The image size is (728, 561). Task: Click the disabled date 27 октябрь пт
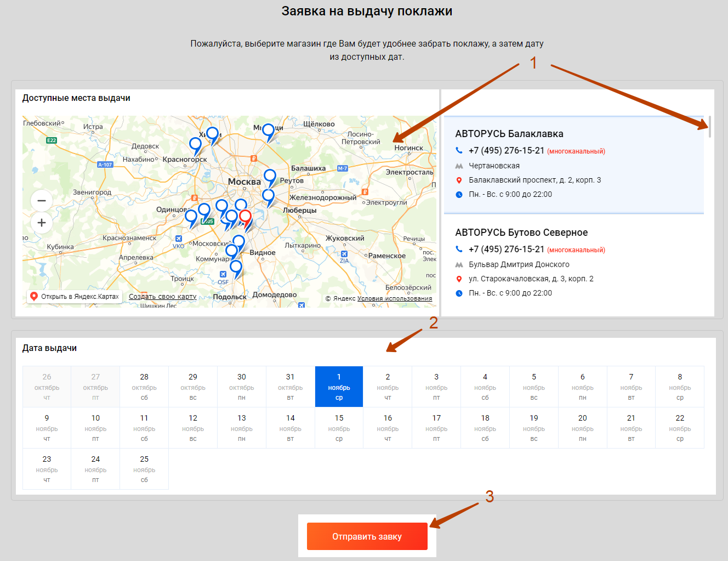pos(95,387)
